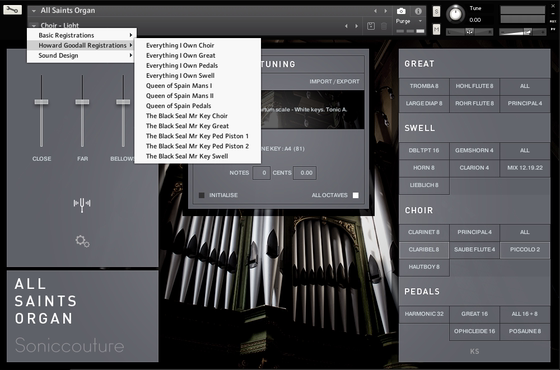The image size is (560, 370).
Task: Expand Sound Design submenu
Action: click(82, 55)
